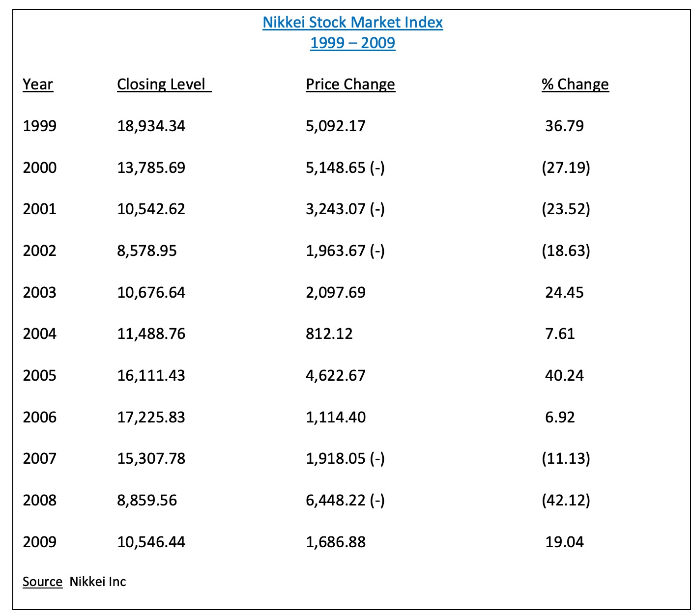This screenshot has width=693, height=616.
Task: Click the 2009 percent change 19.04
Action: click(x=564, y=542)
